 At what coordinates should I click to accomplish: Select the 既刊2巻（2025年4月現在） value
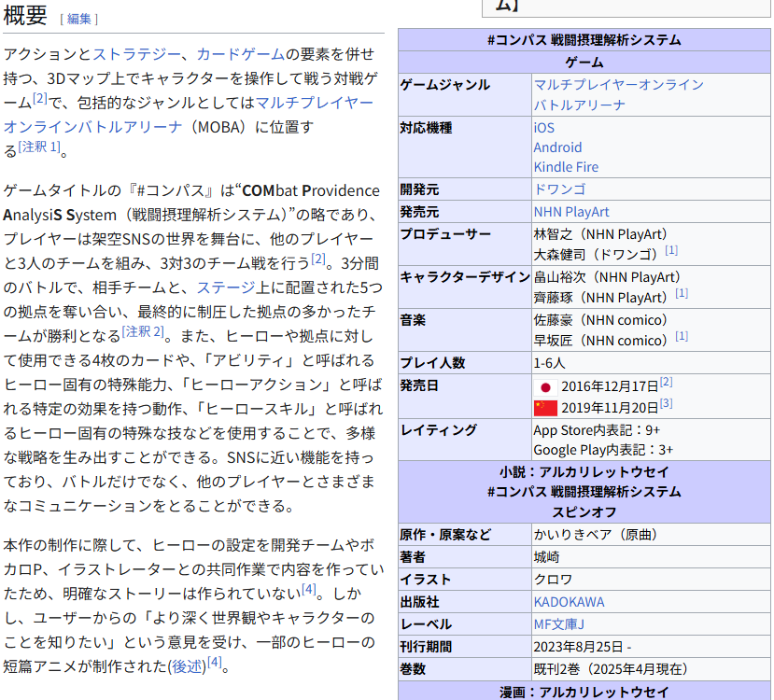click(611, 669)
